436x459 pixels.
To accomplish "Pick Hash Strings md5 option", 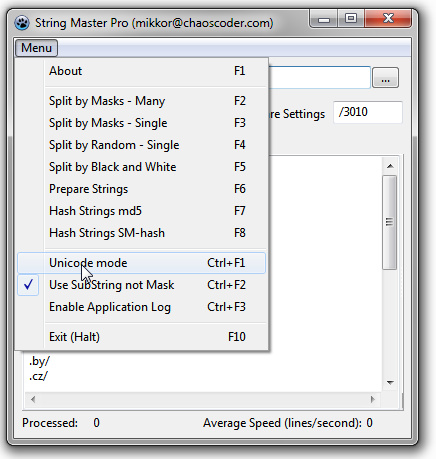I will coord(142,211).
